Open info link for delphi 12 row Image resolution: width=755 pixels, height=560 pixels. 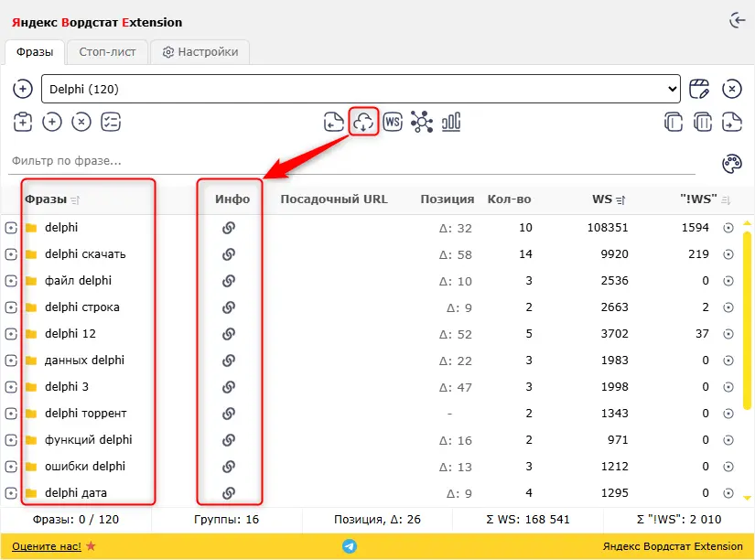pos(229,334)
